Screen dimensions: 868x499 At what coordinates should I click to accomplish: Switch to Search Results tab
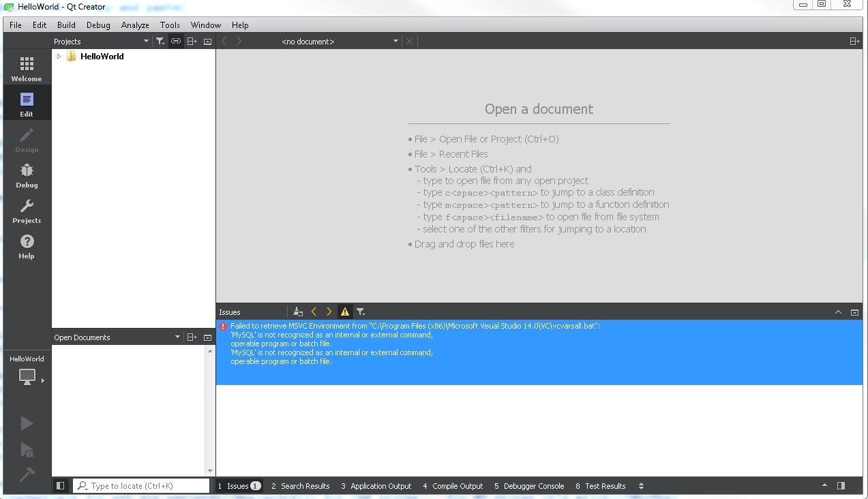[301, 486]
